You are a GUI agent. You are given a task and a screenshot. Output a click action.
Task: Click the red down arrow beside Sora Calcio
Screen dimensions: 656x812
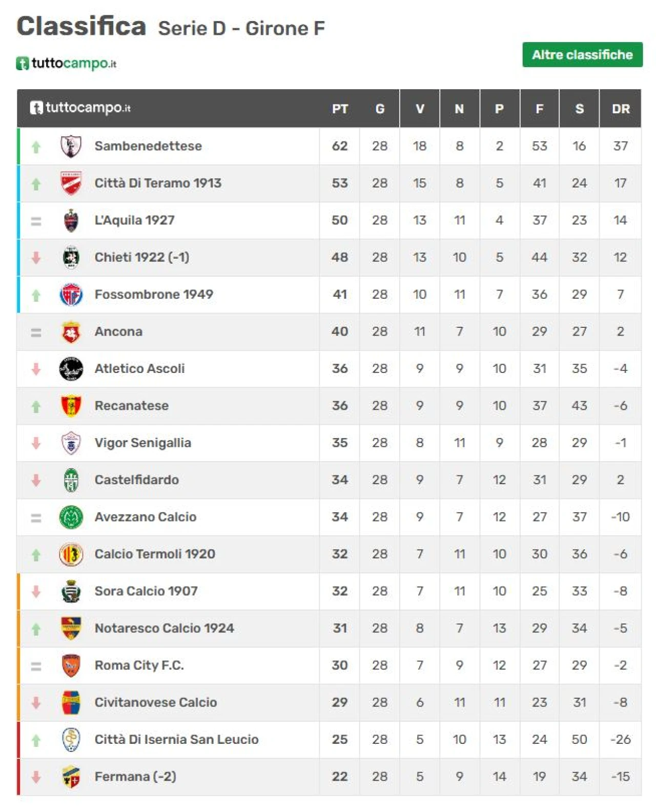pyautogui.click(x=36, y=592)
